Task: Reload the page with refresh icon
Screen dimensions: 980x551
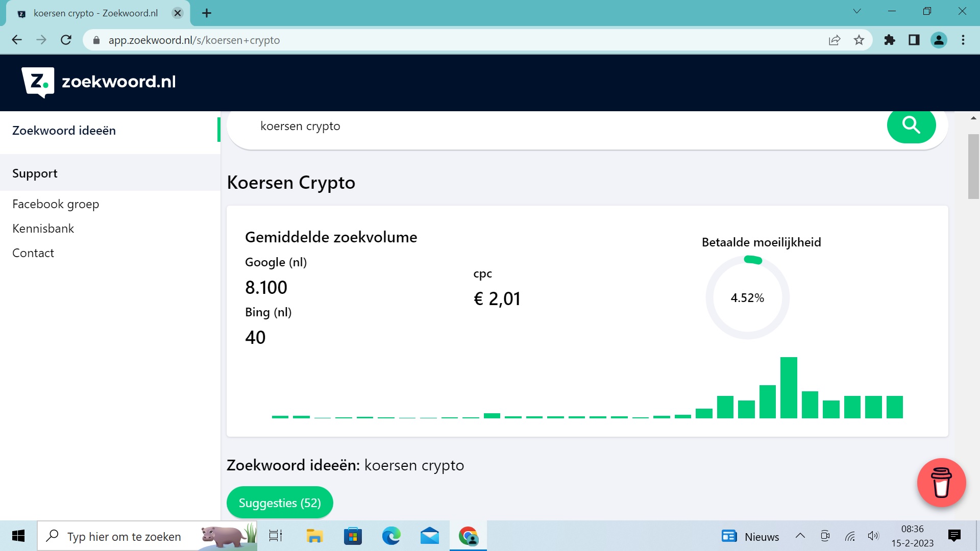Action: pyautogui.click(x=66, y=40)
